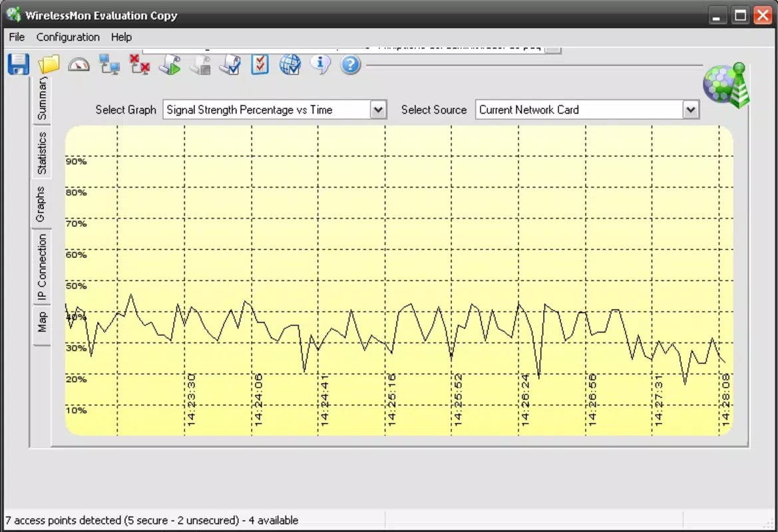Open the yellow folder icon in toolbar

49,65
